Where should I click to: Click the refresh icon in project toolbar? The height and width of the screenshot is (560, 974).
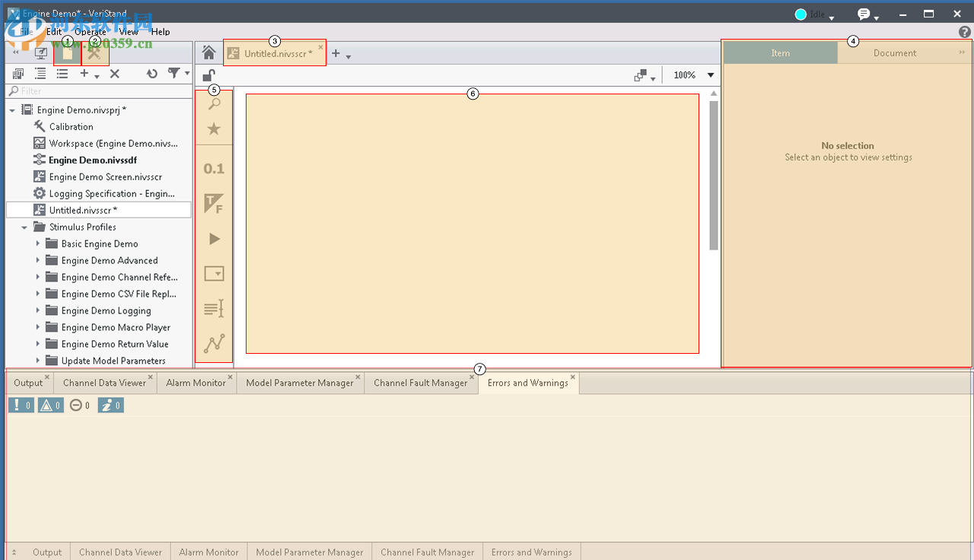point(152,74)
